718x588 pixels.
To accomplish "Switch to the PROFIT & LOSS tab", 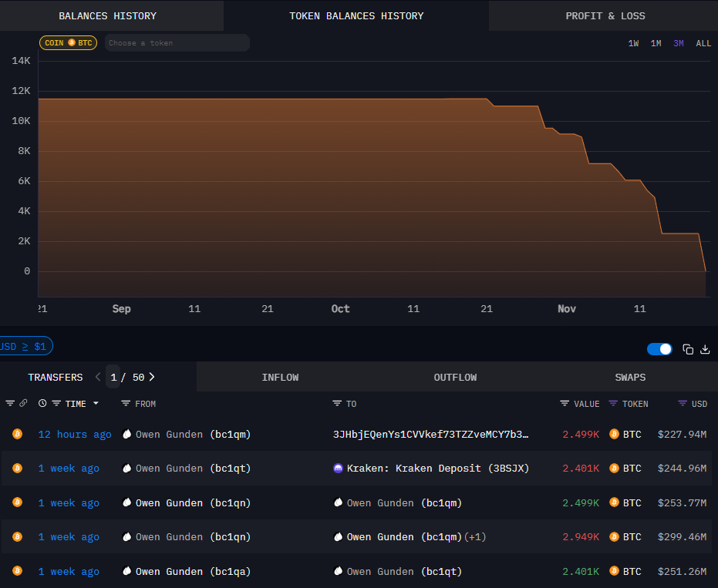I will (605, 15).
